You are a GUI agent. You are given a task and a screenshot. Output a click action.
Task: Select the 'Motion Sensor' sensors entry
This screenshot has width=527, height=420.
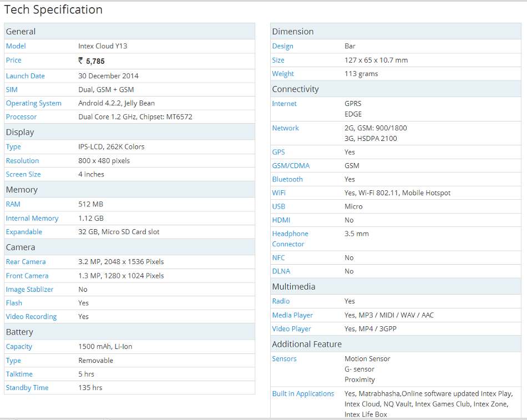(x=367, y=359)
